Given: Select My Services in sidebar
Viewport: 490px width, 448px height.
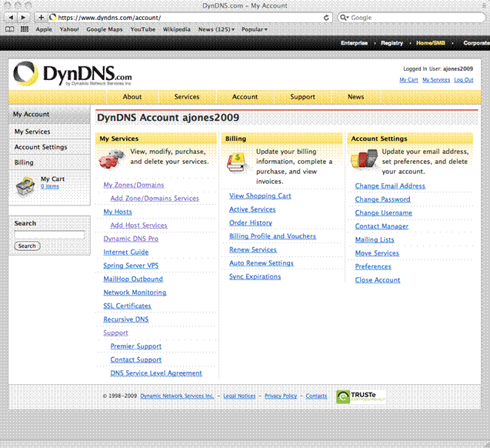Looking at the screenshot, I should click(x=49, y=132).
